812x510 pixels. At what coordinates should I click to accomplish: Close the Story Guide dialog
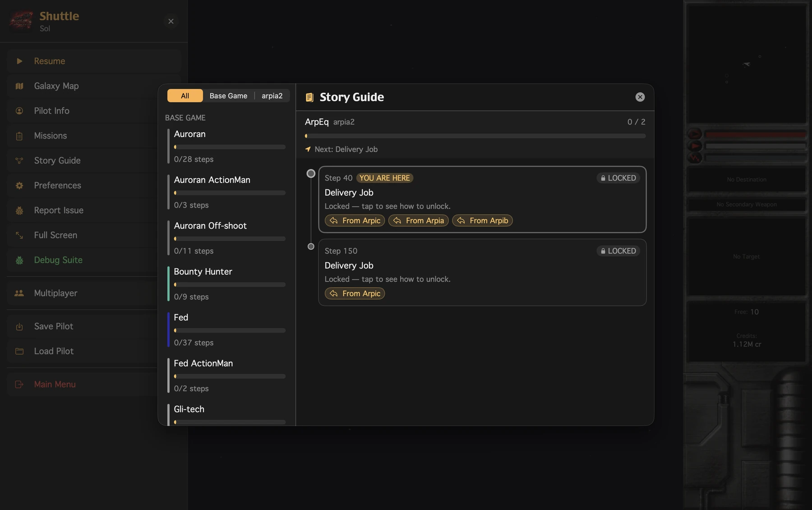point(640,97)
